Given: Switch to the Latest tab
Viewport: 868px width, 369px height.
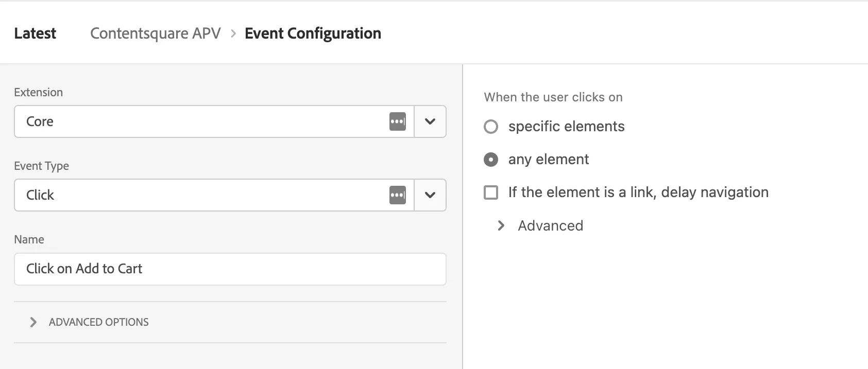Looking at the screenshot, I should point(35,33).
